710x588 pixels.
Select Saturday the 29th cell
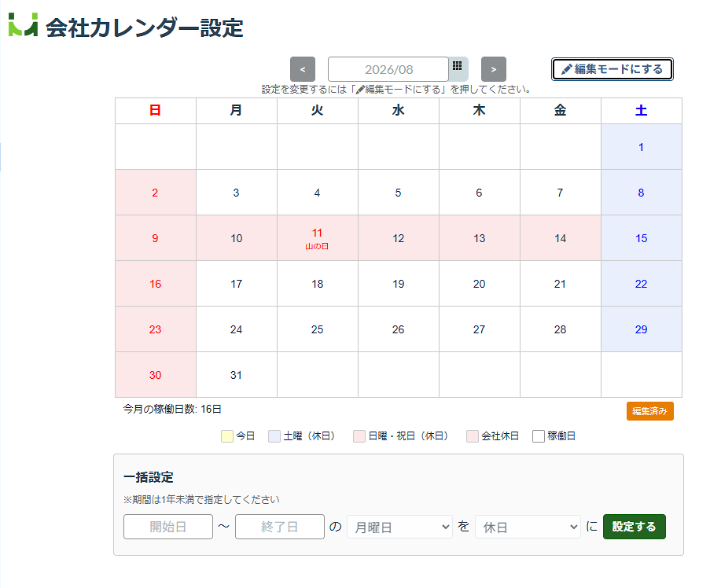point(641,329)
